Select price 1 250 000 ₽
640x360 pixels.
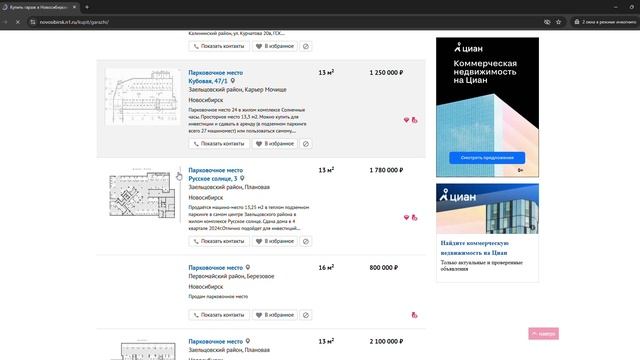click(x=386, y=73)
